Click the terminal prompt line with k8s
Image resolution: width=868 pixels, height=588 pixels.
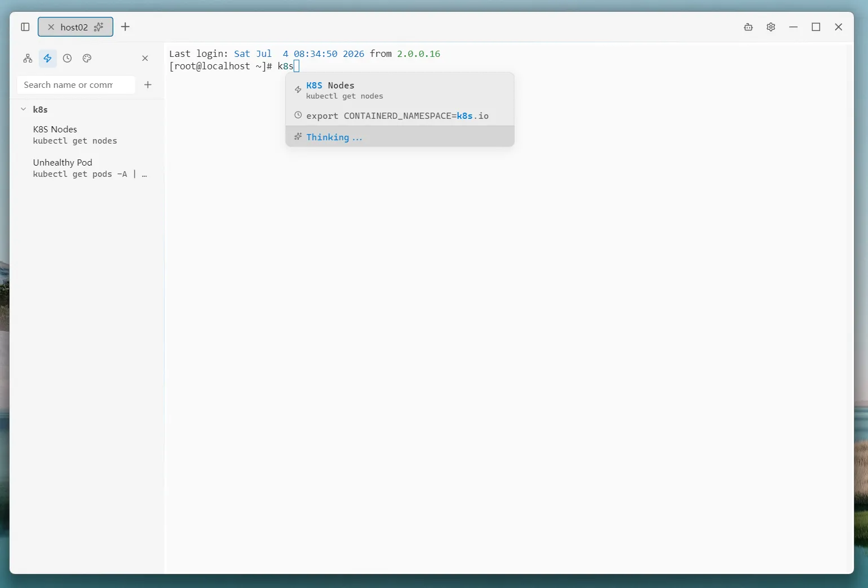coord(234,66)
